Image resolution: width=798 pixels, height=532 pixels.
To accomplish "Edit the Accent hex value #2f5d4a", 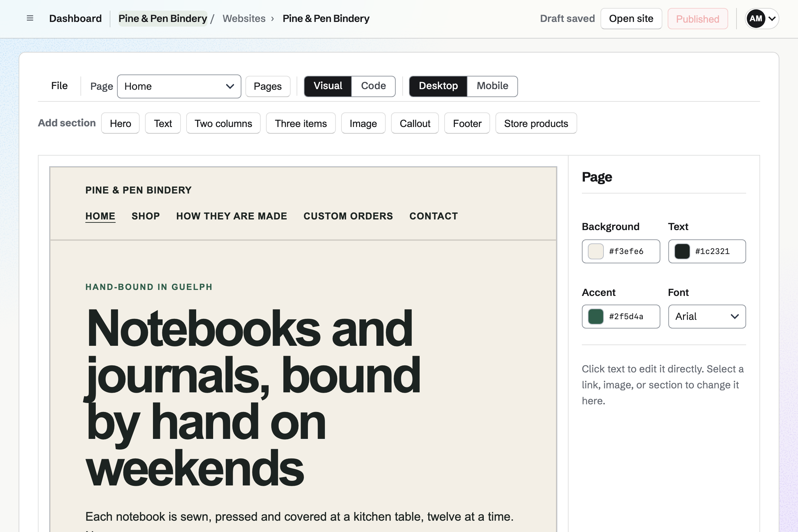I will [x=626, y=317].
